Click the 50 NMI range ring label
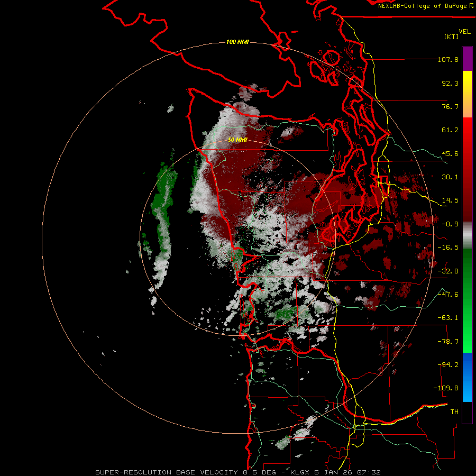The height and width of the screenshot is (476, 476). (237, 140)
